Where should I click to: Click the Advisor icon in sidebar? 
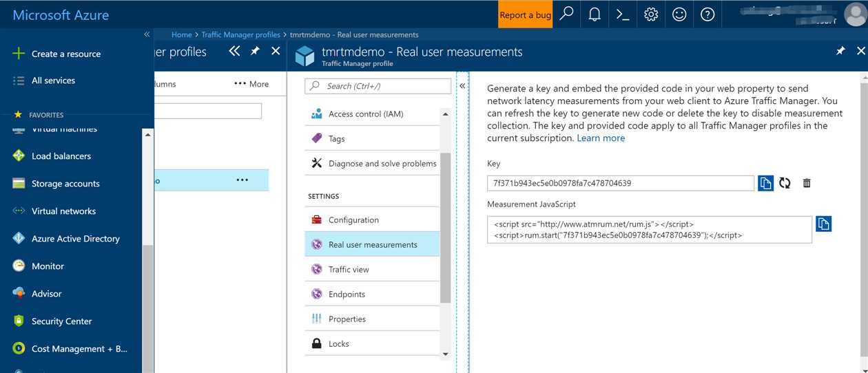[19, 294]
